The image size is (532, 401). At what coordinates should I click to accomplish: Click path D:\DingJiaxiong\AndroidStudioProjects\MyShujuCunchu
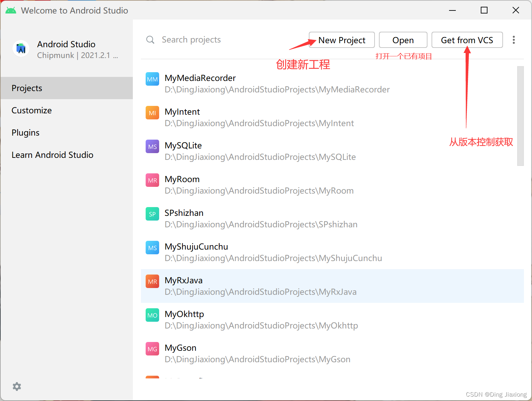(273, 258)
